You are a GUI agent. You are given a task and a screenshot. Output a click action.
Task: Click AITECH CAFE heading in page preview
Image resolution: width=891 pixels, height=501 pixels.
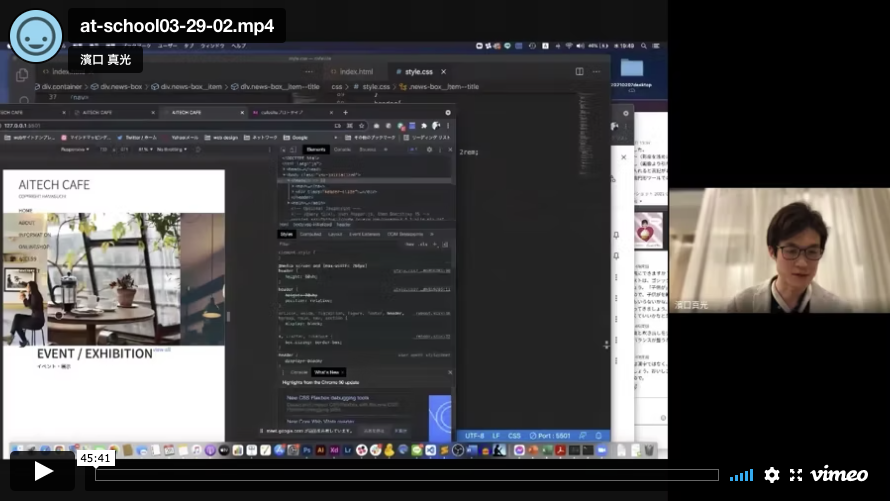(54, 185)
